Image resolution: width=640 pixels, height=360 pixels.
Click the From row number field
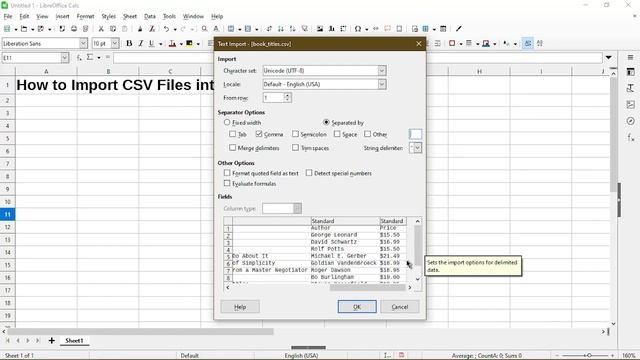point(273,98)
